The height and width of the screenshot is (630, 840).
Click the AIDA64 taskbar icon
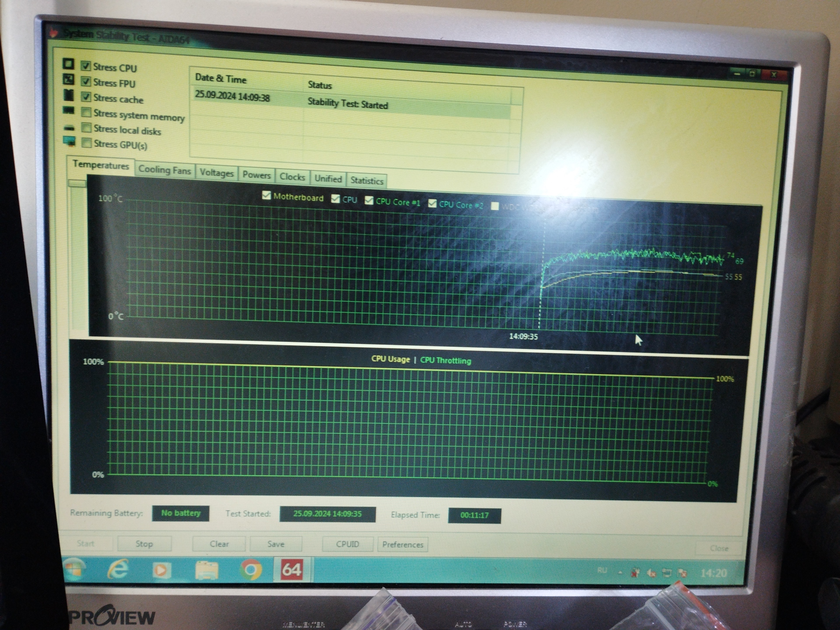tap(292, 570)
